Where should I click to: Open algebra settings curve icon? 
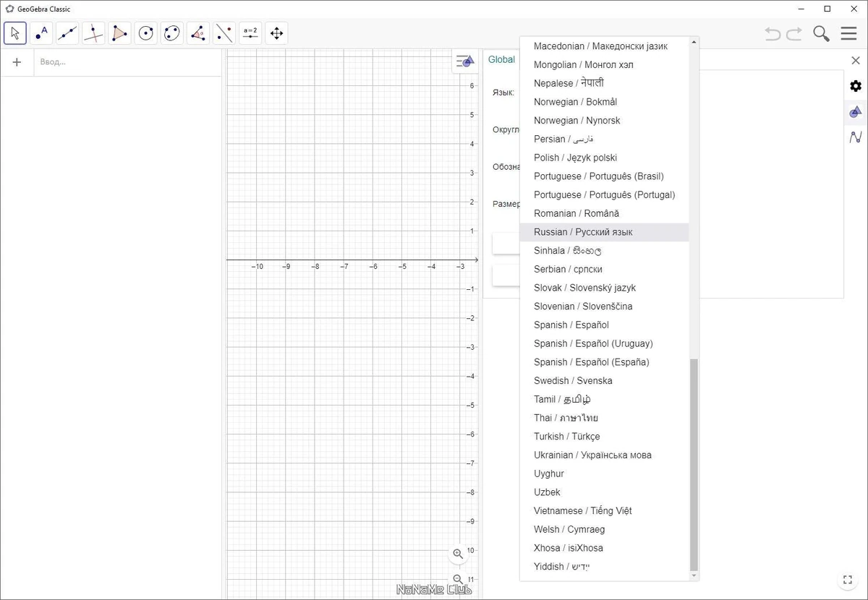coord(856,137)
